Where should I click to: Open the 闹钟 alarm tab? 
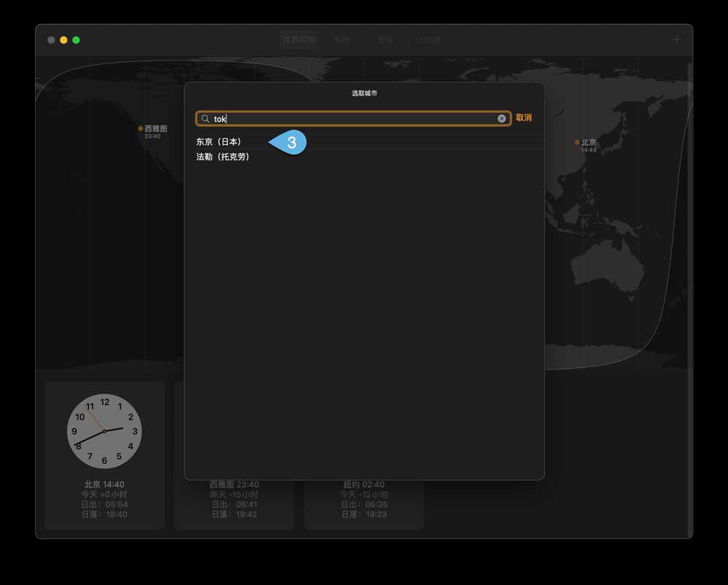[342, 39]
